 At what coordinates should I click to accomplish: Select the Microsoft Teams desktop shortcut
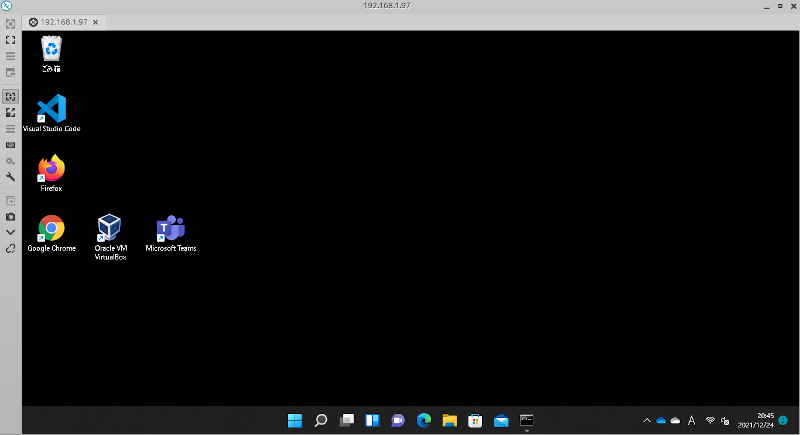pyautogui.click(x=171, y=229)
